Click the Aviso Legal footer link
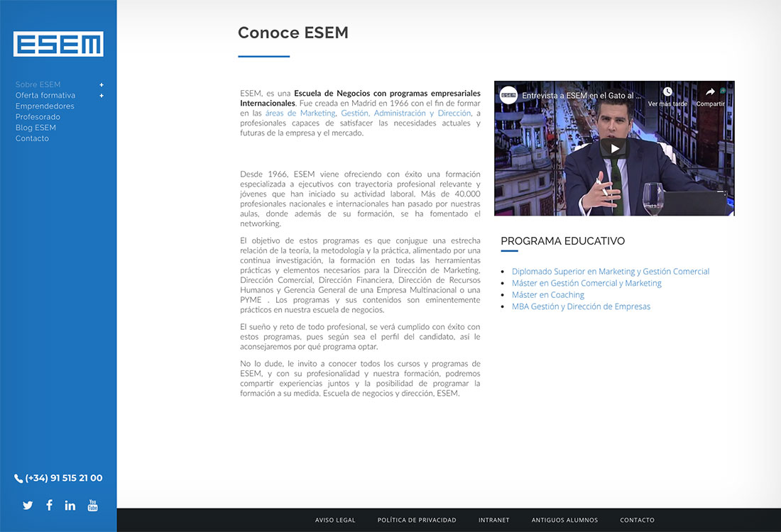 point(335,520)
